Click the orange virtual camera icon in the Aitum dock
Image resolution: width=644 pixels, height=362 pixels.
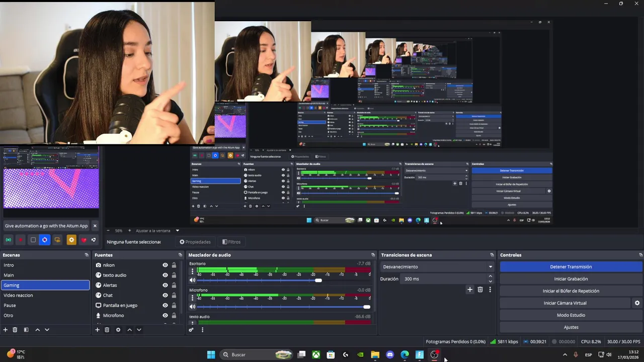(x=57, y=240)
